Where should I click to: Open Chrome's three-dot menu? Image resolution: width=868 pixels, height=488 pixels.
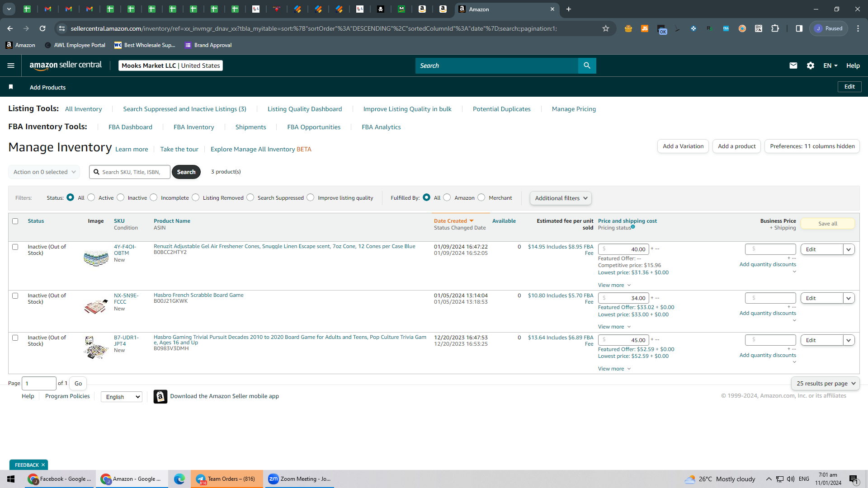[858, 28]
